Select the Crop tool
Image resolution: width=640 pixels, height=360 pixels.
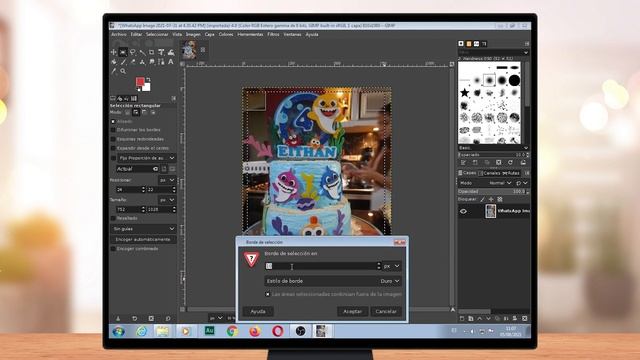click(151, 52)
